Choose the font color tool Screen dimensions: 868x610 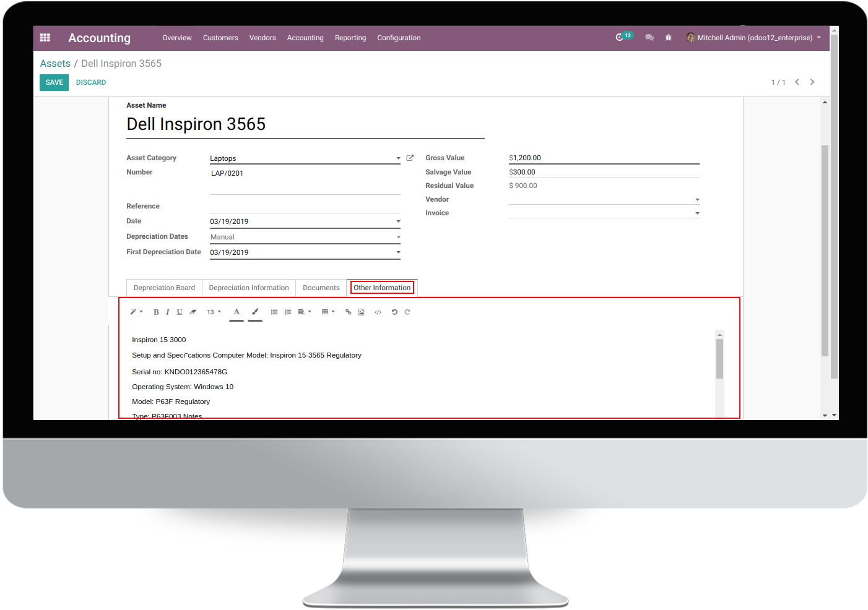pos(237,312)
